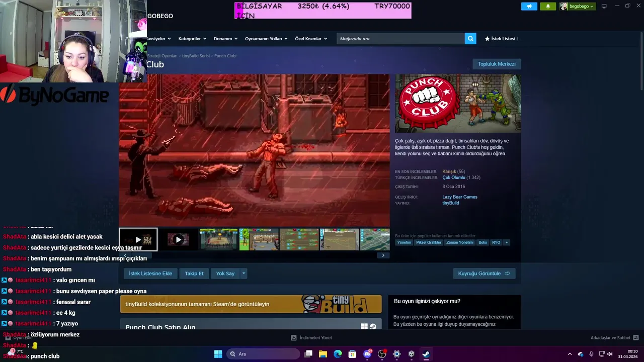Screen dimensions: 644x362
Task: Click the volume speaker tray icon
Action: tap(610, 354)
